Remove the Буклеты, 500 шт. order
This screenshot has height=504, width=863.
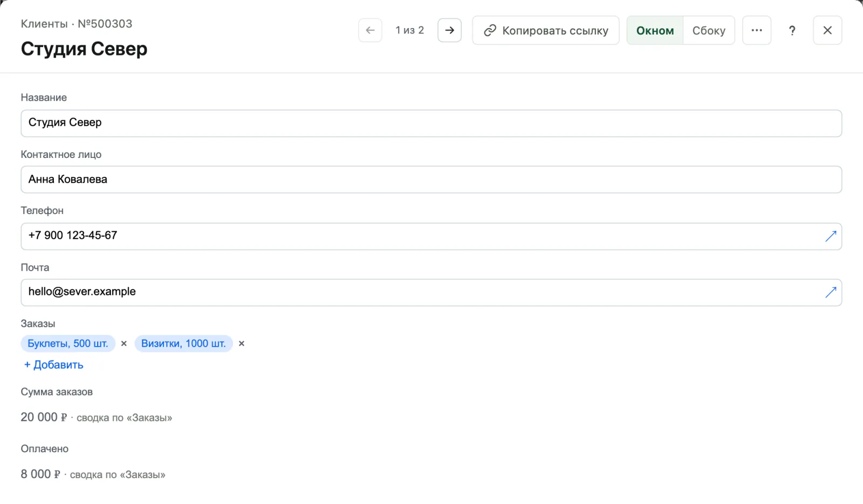tap(124, 343)
